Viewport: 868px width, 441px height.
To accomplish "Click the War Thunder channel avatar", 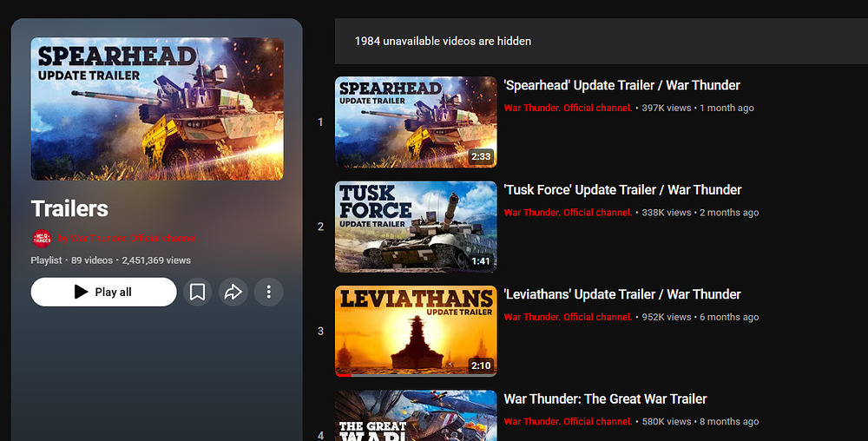I will coord(42,239).
